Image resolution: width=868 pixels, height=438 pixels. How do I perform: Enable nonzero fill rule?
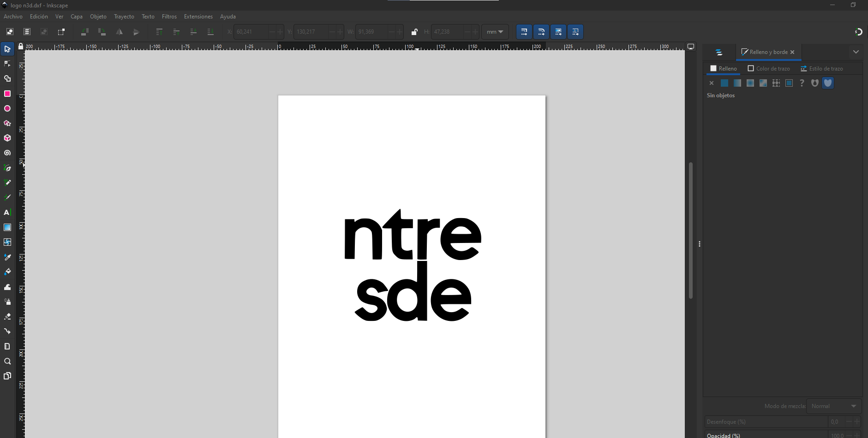coord(828,83)
